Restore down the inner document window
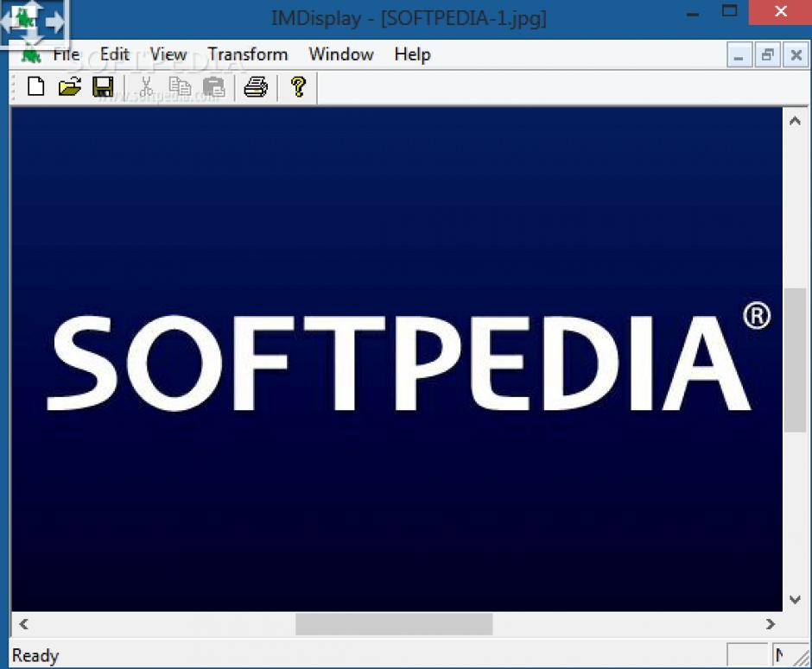This screenshot has height=669, width=812. click(767, 55)
